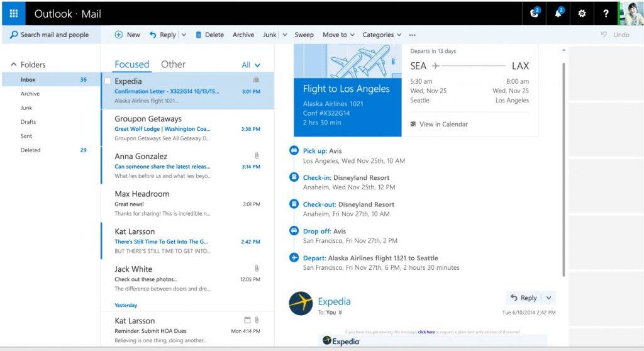The image size is (644, 351).
Task: Open the more actions ellipsis in toolbar
Action: click(x=412, y=35)
